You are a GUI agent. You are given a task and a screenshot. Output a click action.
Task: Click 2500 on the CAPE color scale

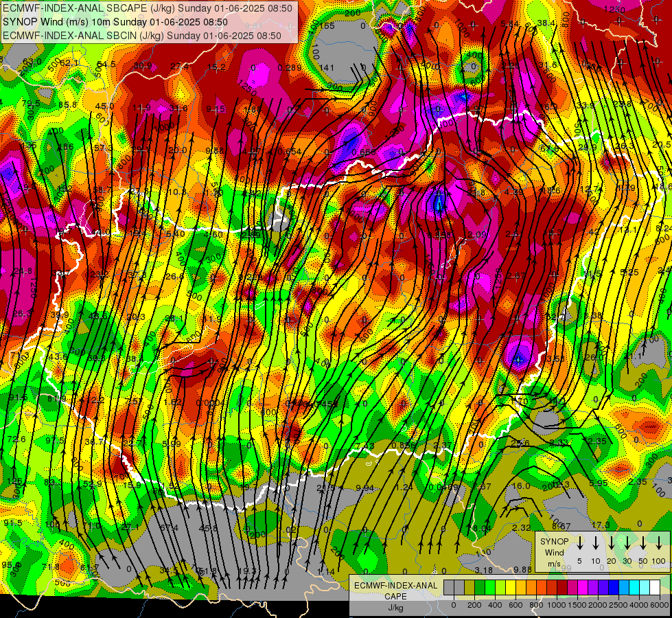[x=618, y=605]
